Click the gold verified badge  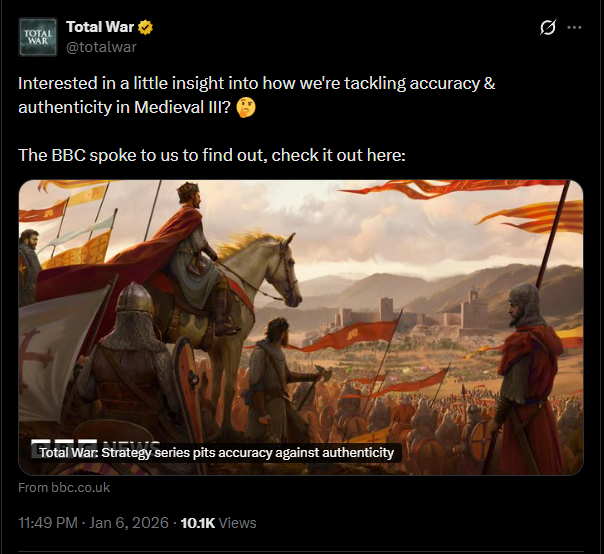[x=144, y=27]
